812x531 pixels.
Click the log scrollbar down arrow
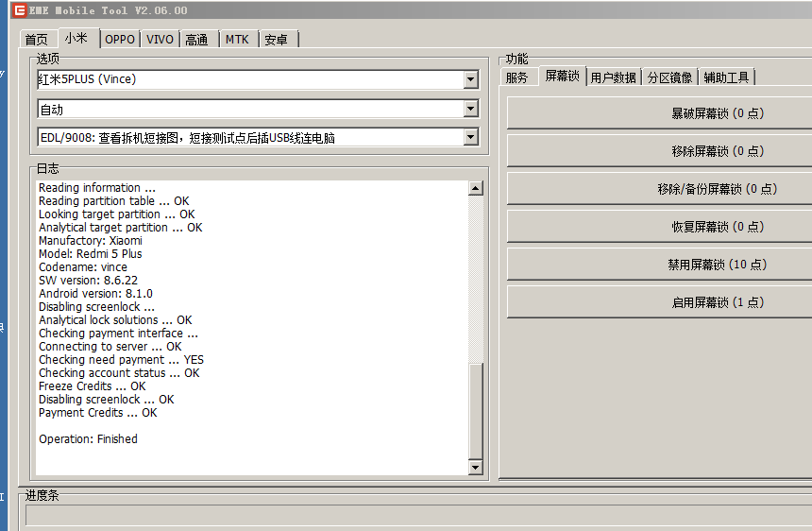475,468
